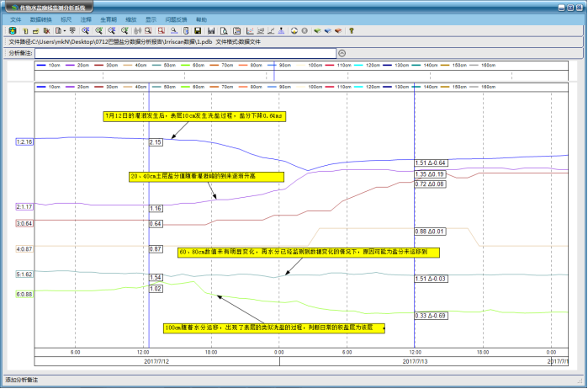Click the value label 1.51 Δ-0.64

coord(432,163)
